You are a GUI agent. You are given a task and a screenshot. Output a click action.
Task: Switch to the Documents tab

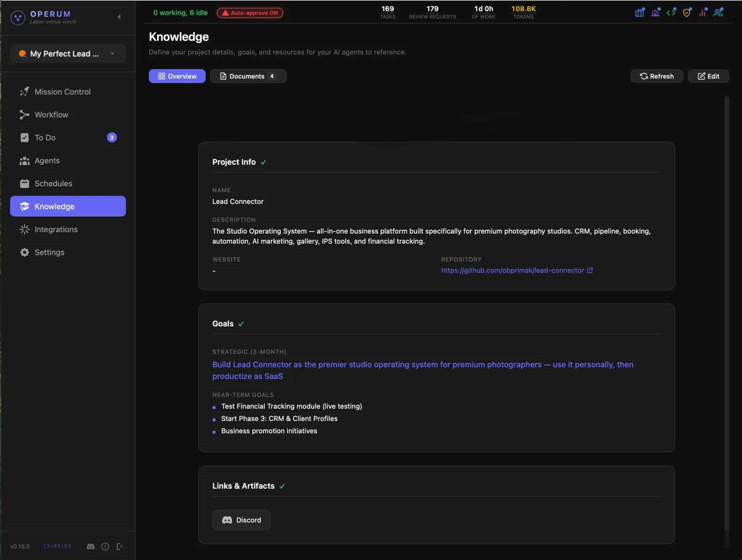[x=249, y=76]
